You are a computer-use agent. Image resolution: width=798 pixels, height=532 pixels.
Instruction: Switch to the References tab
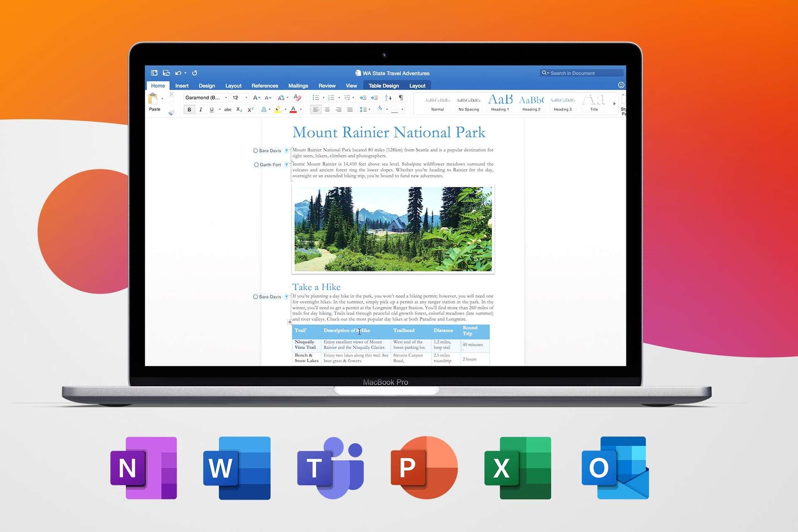265,86
